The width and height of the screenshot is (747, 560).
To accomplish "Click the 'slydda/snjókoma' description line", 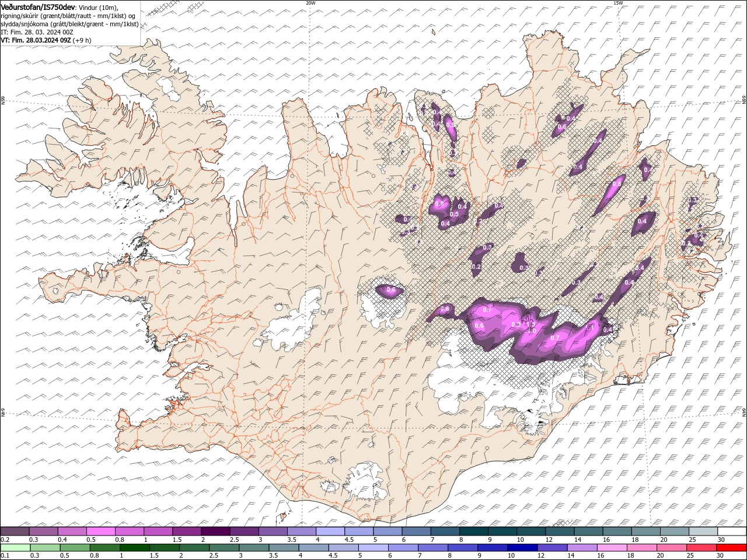I will 69,24.
